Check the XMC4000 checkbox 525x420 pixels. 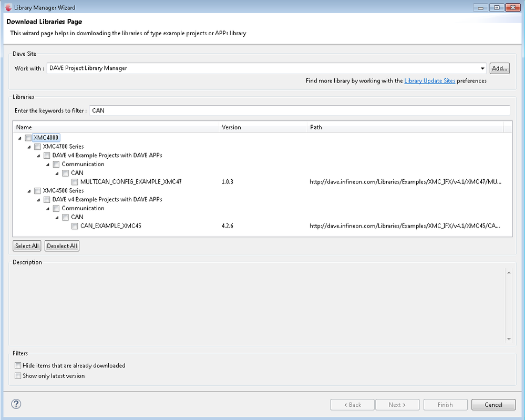[28, 138]
